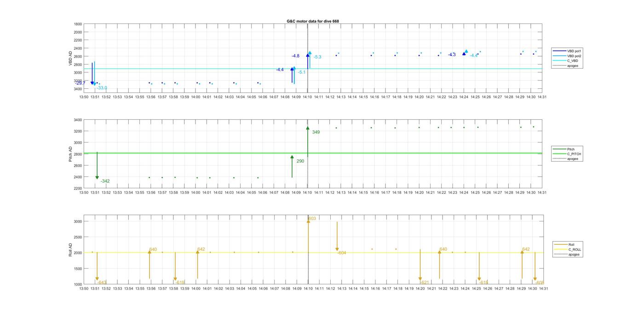Viewport: 644px width, 319px height.
Task: Click the '14:20' tick on VBD x-axis
Action: (x=419, y=97)
